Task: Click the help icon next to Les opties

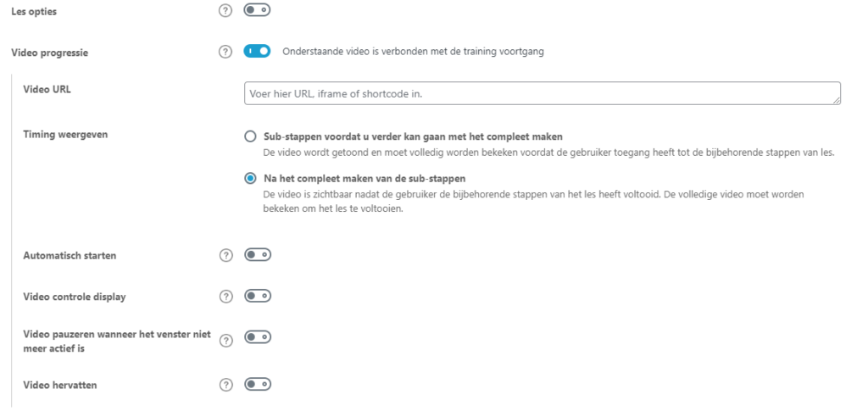Action: 225,13
